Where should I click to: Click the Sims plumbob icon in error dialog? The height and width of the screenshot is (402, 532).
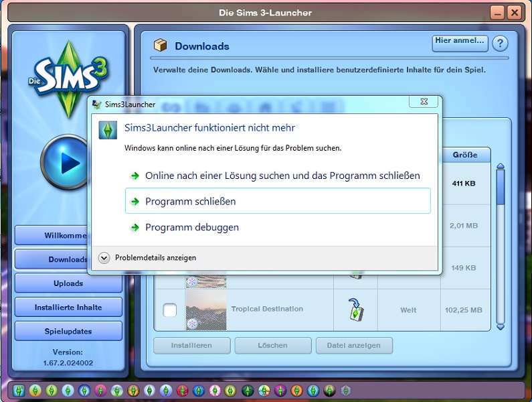coord(108,130)
